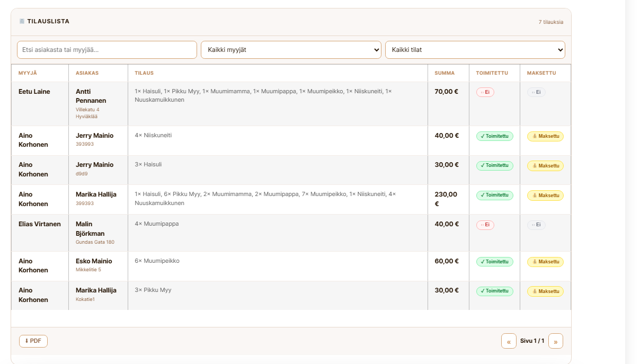Click customer name Antti Pennanen
The height and width of the screenshot is (364, 640).
(x=91, y=96)
